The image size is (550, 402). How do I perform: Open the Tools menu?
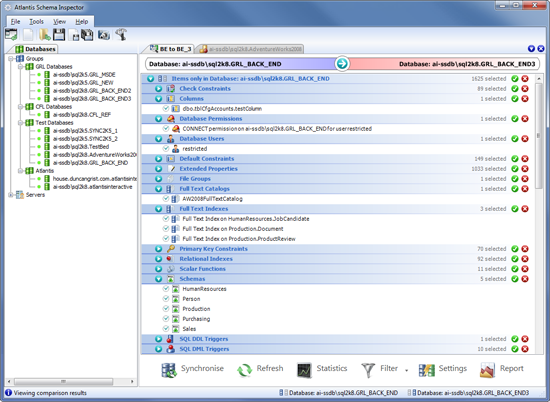36,22
